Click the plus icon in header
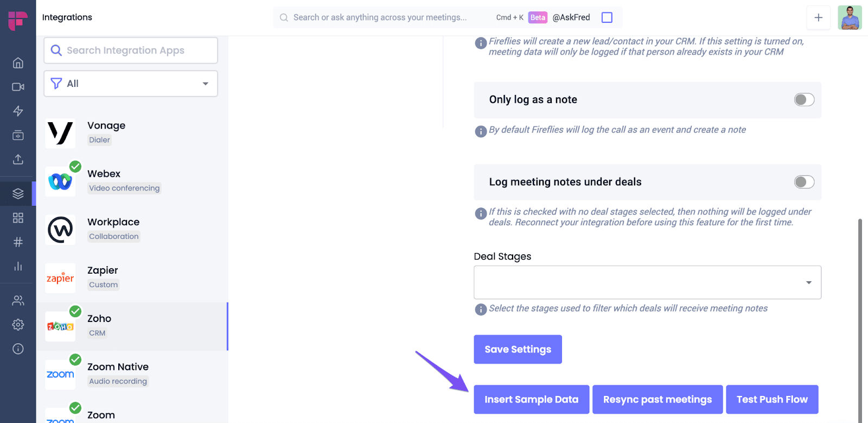 818,17
